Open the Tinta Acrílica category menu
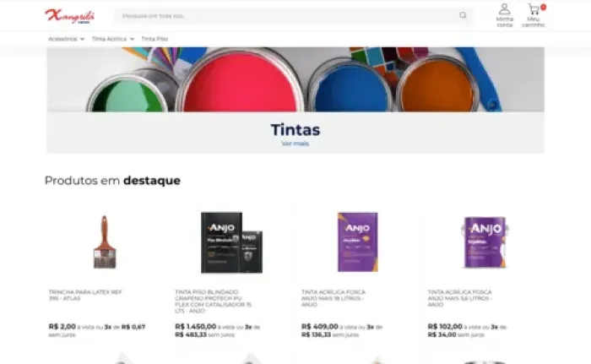Viewport: 591px width, 364px height. pyautogui.click(x=109, y=39)
